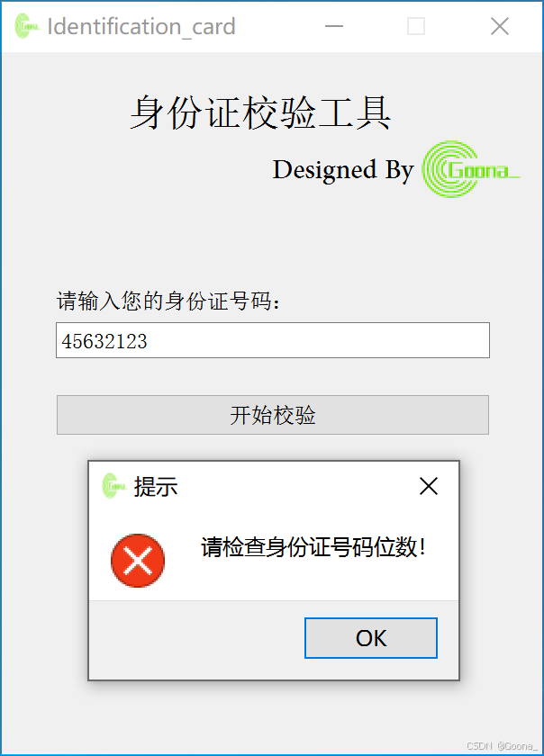Screen dimensions: 544x756
Task: Minimize the Identification_card window
Action: click(334, 26)
